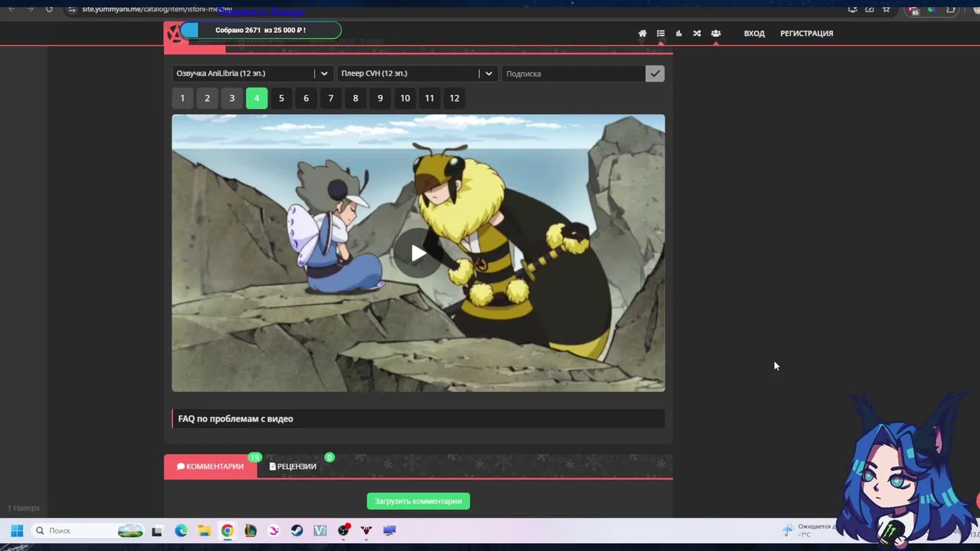This screenshot has height=551, width=980.
Task: Open the dark red winged taskbar app
Action: point(367,530)
